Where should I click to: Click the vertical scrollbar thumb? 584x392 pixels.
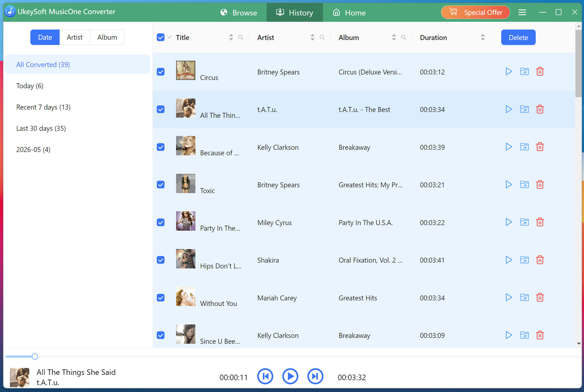pos(578,63)
